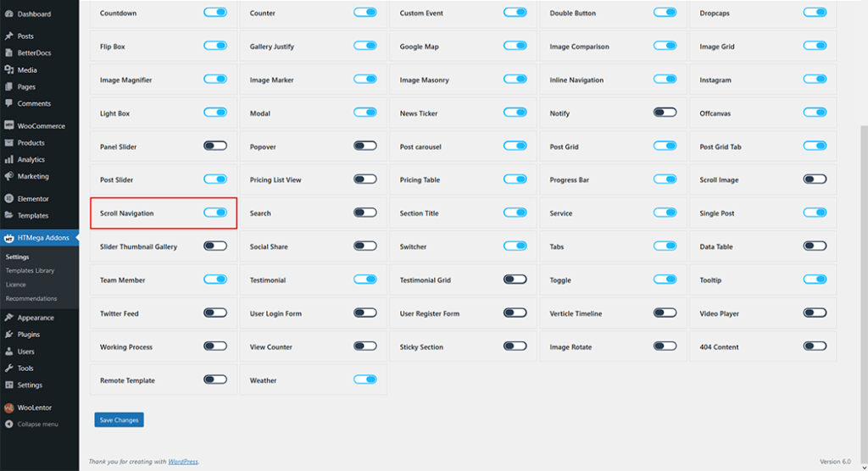Click the Templates folder icon
Viewport: 868px width, 471px height.
click(x=8, y=215)
